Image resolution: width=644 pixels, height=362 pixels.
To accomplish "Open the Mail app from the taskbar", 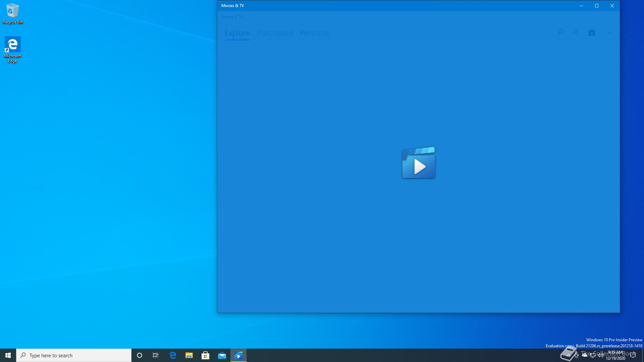I will (x=222, y=355).
